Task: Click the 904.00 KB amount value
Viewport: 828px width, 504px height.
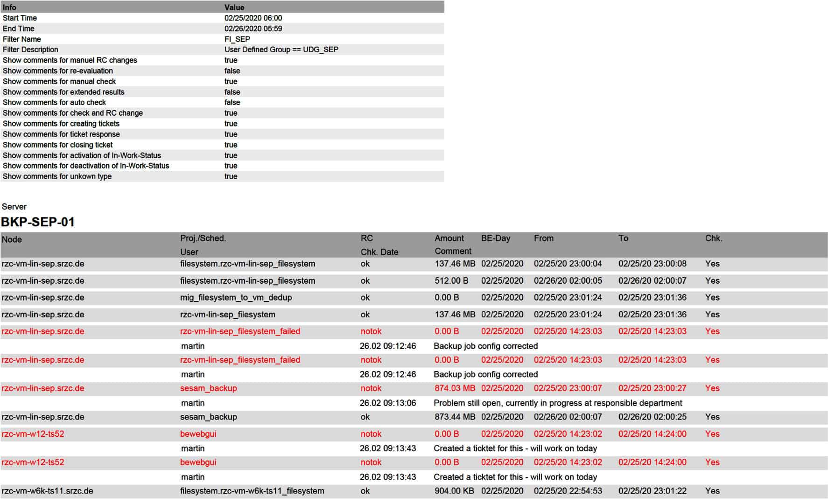Action: click(x=455, y=491)
